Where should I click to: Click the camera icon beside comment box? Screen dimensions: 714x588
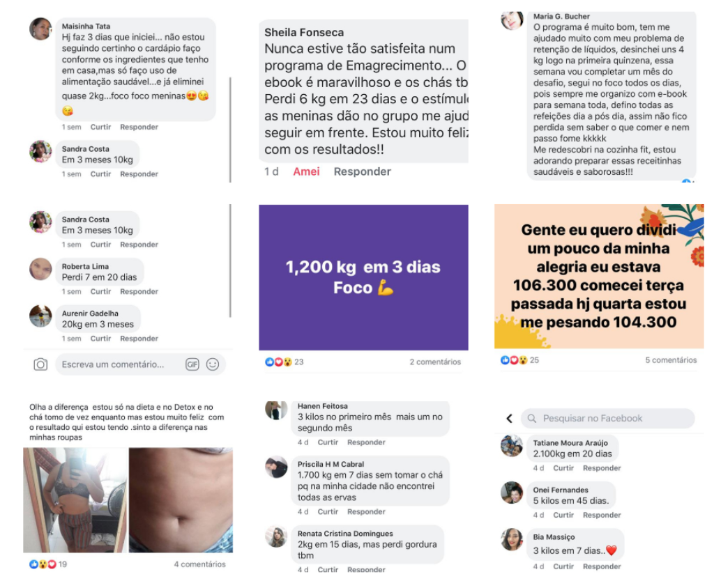pyautogui.click(x=40, y=364)
